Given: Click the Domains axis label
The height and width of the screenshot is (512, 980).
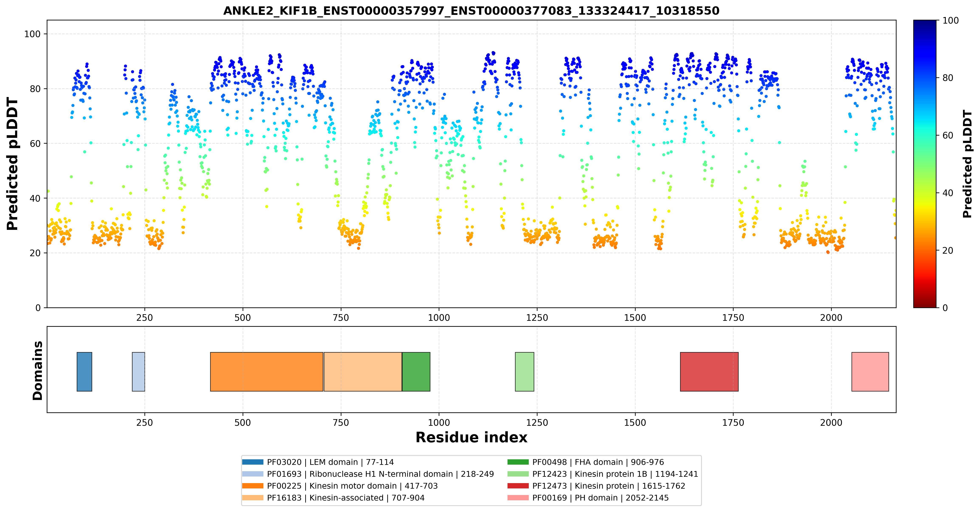Looking at the screenshot, I should [x=37, y=371].
